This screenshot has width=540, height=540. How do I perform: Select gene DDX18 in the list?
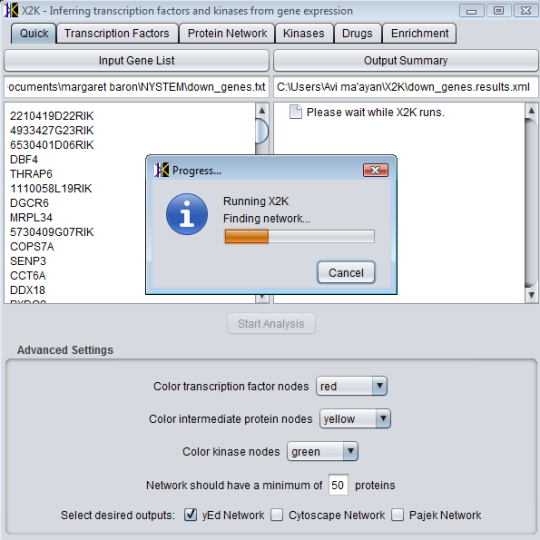click(28, 290)
